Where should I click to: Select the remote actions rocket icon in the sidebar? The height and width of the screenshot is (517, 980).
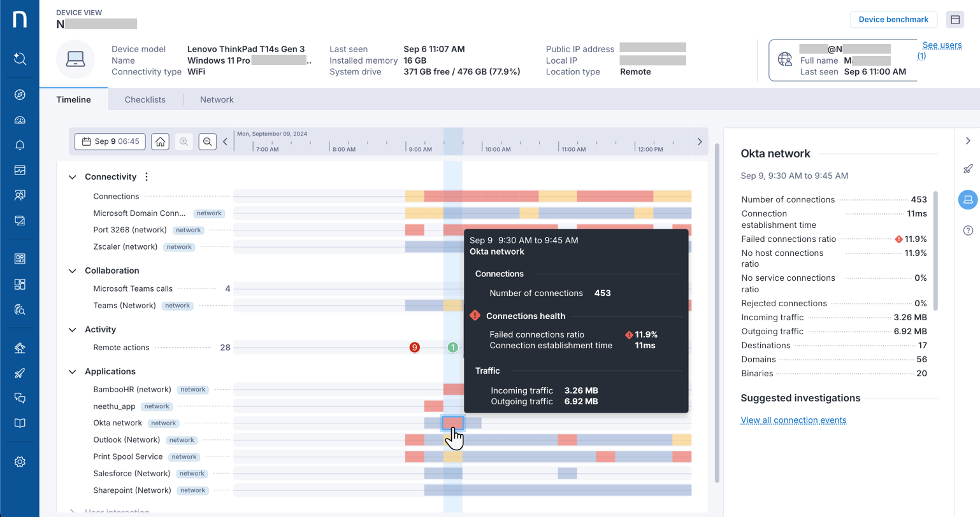(x=20, y=373)
